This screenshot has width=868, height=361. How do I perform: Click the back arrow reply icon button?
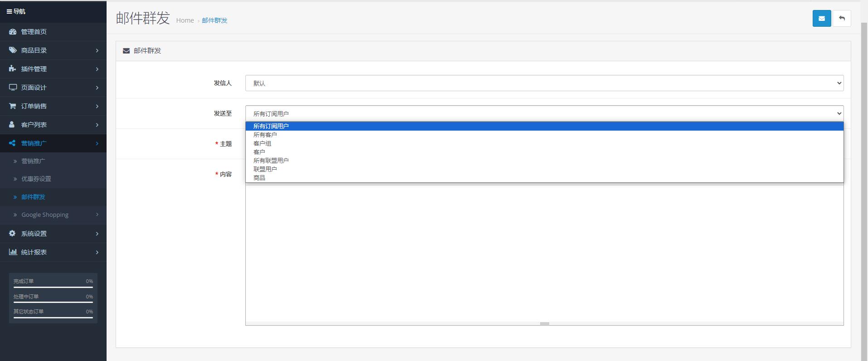842,19
